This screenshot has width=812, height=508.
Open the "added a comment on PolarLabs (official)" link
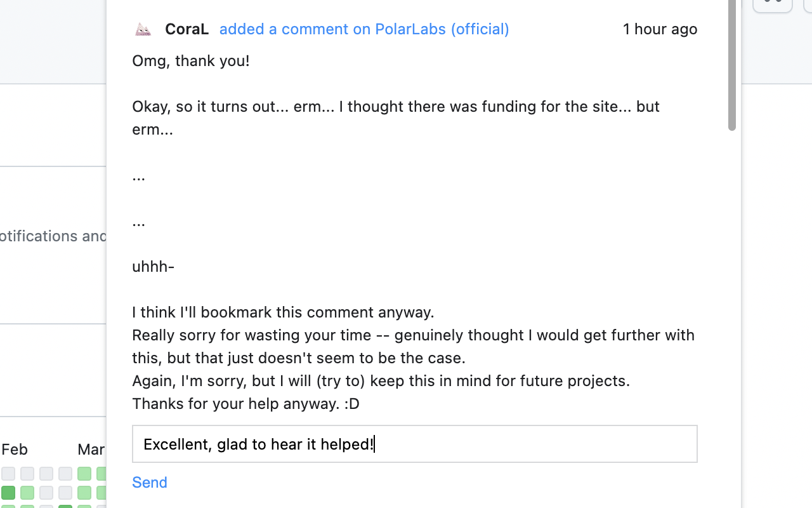pos(364,29)
